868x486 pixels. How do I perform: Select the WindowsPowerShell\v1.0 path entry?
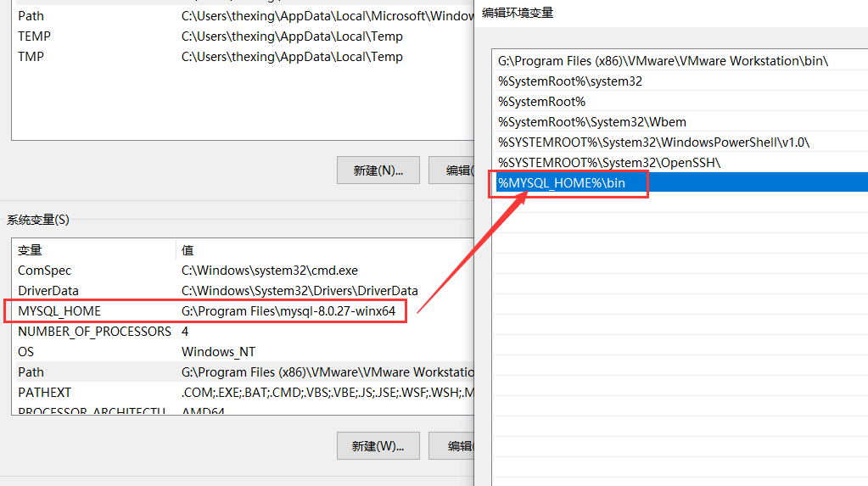click(x=680, y=142)
